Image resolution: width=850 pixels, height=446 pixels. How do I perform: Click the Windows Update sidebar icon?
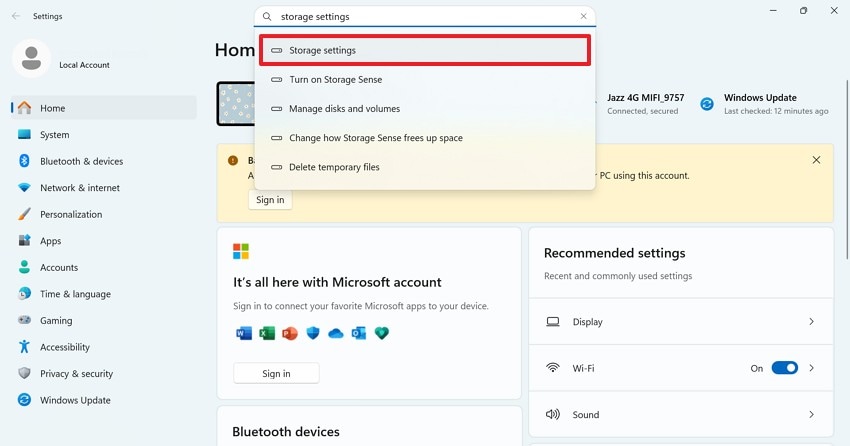[24, 400]
